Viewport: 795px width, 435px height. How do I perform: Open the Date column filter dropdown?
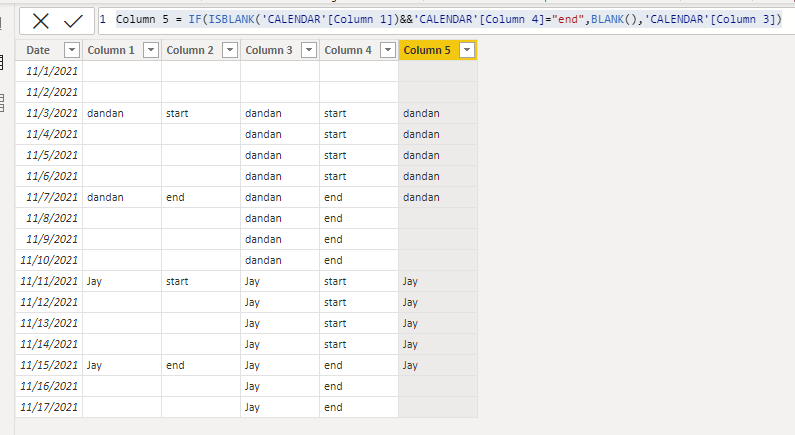point(71,50)
